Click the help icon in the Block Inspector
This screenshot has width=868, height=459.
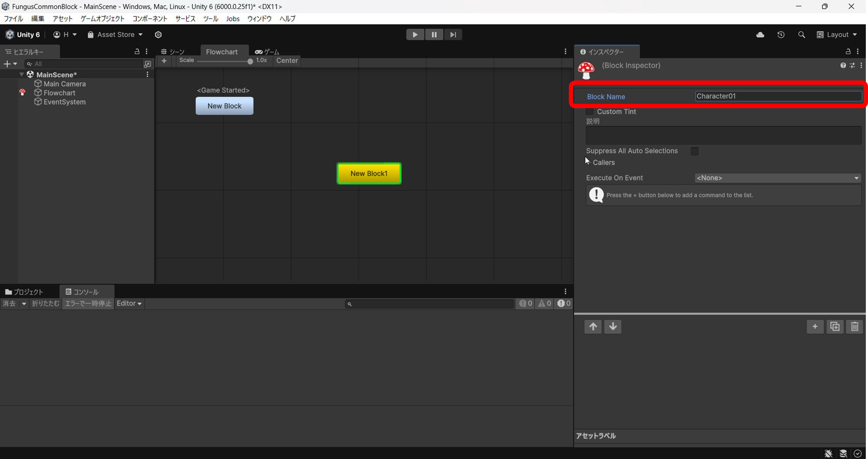pyautogui.click(x=843, y=65)
